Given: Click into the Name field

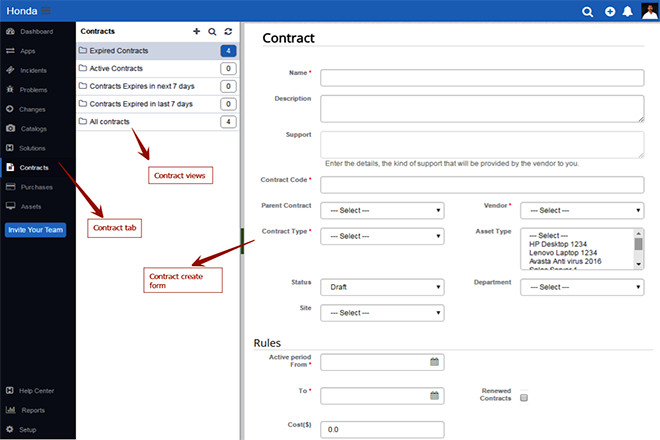Looking at the screenshot, I should tap(482, 78).
